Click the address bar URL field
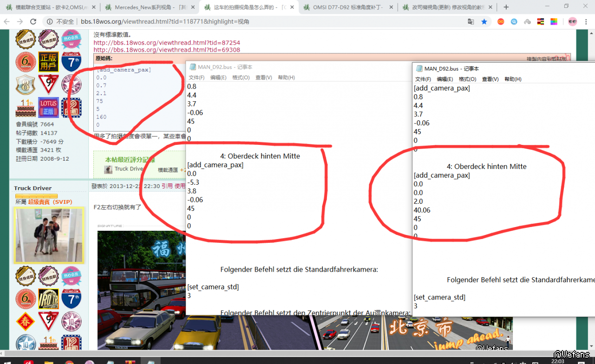Viewport: 595px width, 364px height. click(x=232, y=22)
